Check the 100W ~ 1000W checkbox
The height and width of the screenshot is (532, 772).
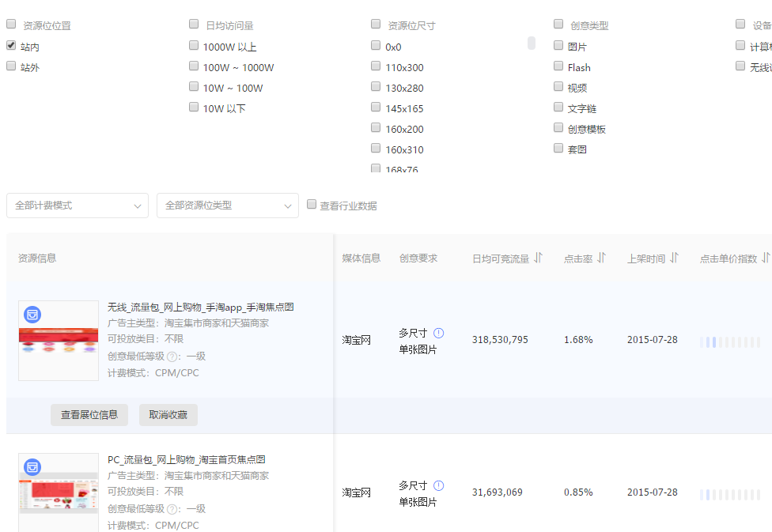(194, 66)
